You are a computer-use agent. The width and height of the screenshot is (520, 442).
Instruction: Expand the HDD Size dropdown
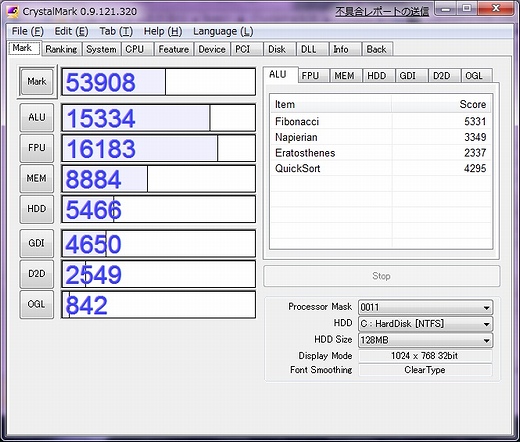[425, 340]
